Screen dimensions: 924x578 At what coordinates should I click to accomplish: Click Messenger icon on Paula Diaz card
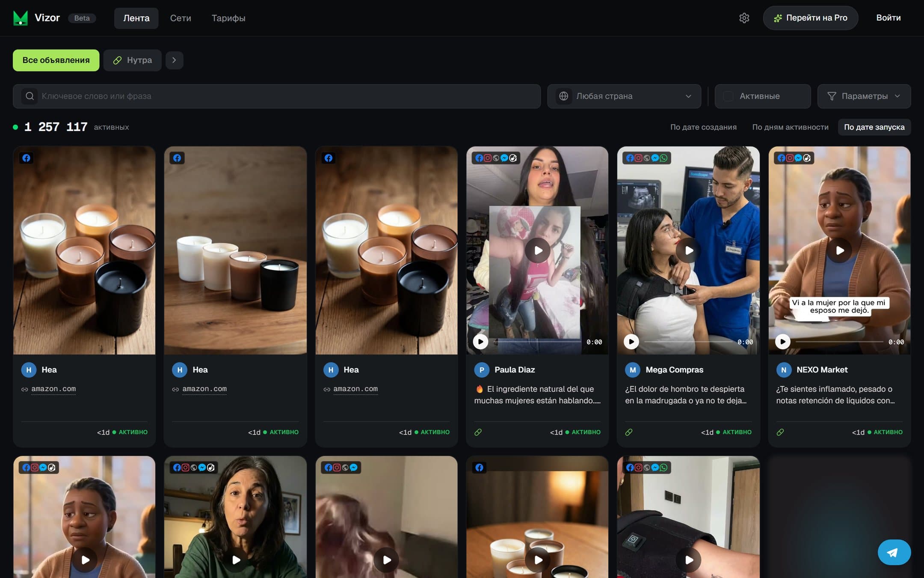[x=504, y=158]
